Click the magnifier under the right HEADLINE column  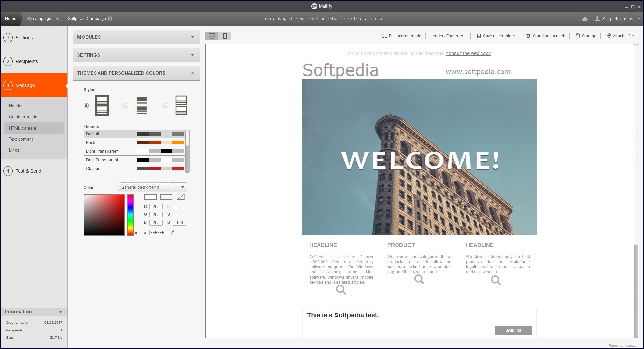pyautogui.click(x=496, y=280)
